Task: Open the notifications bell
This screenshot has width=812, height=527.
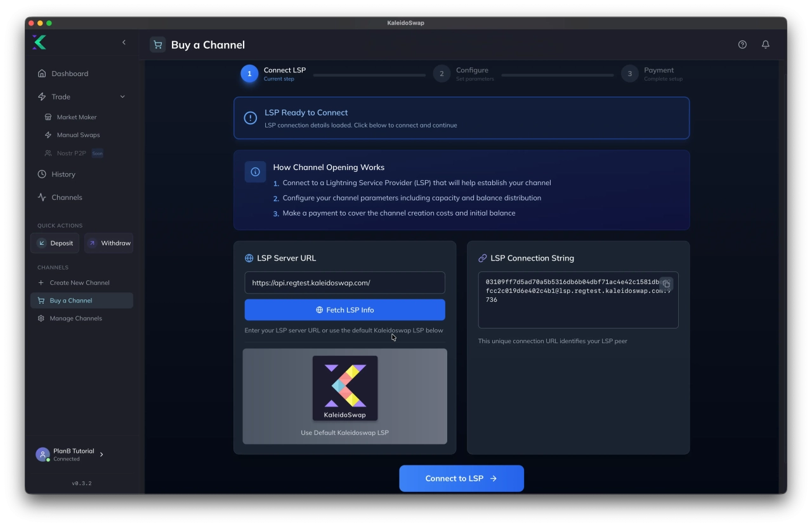Action: (x=766, y=44)
